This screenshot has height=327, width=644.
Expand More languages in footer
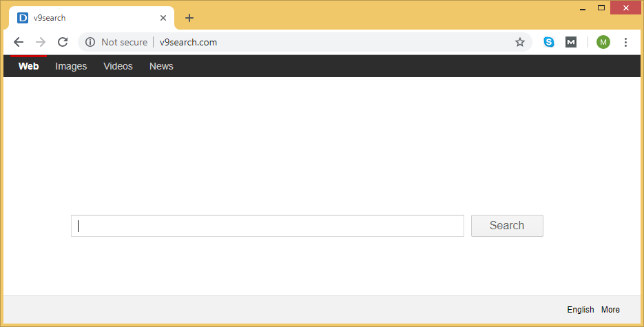click(610, 310)
